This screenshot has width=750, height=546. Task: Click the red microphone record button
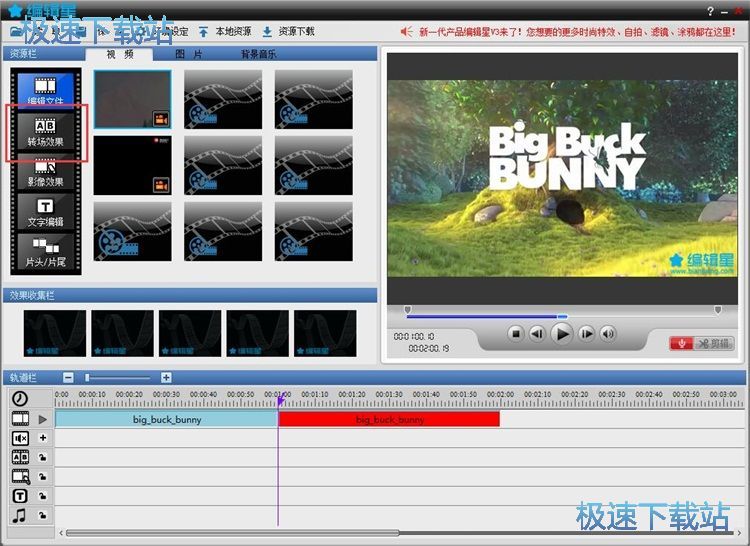point(681,343)
